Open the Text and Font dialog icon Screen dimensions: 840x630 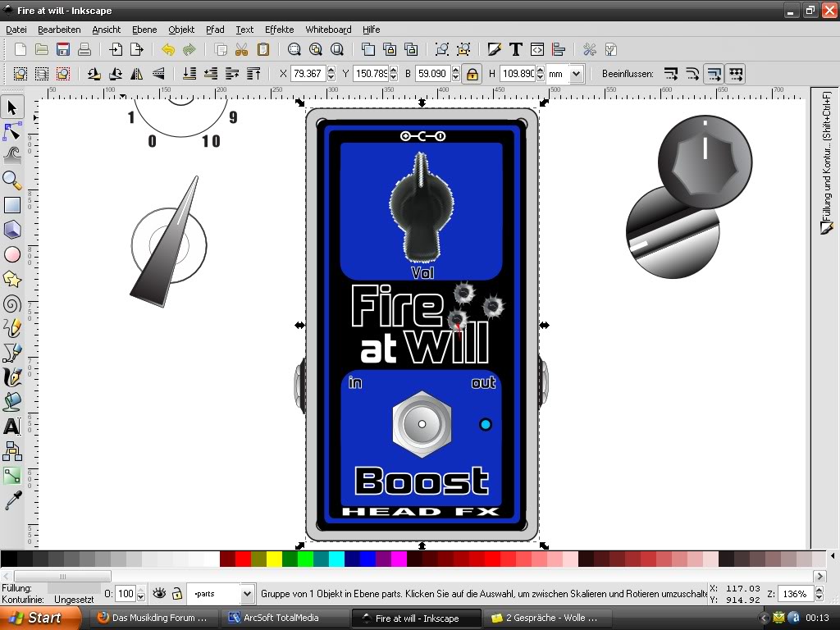click(x=516, y=50)
